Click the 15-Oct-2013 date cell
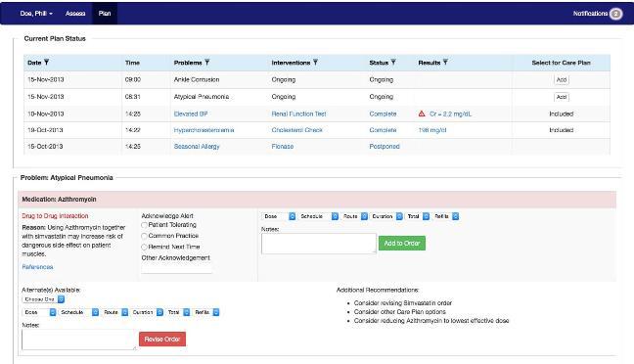Screen dimensions: 634x364 [x=45, y=147]
